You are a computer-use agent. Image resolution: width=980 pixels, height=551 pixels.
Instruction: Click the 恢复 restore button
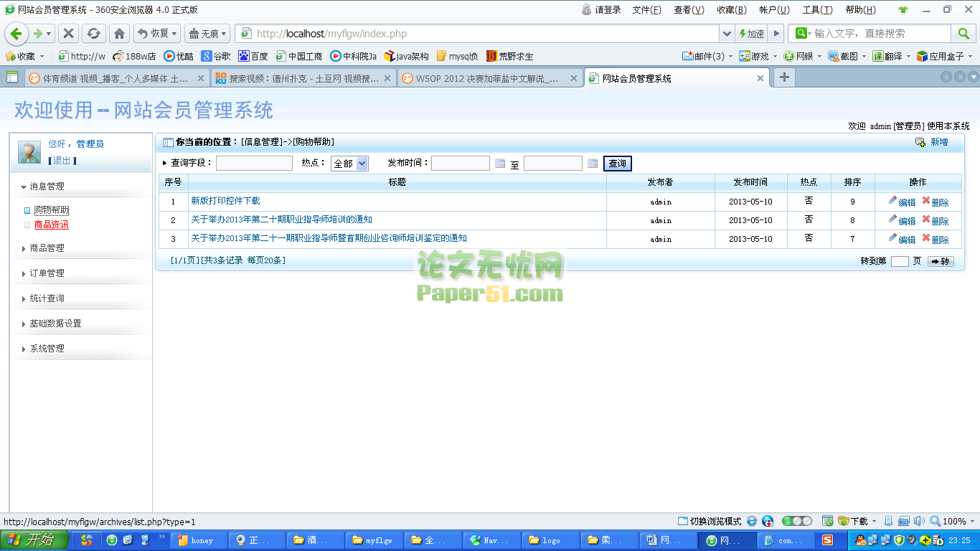point(157,34)
